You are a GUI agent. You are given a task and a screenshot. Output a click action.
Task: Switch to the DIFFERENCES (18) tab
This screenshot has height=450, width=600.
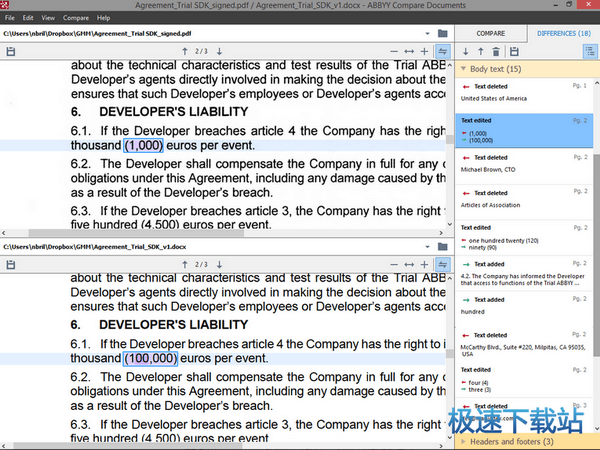tap(564, 33)
